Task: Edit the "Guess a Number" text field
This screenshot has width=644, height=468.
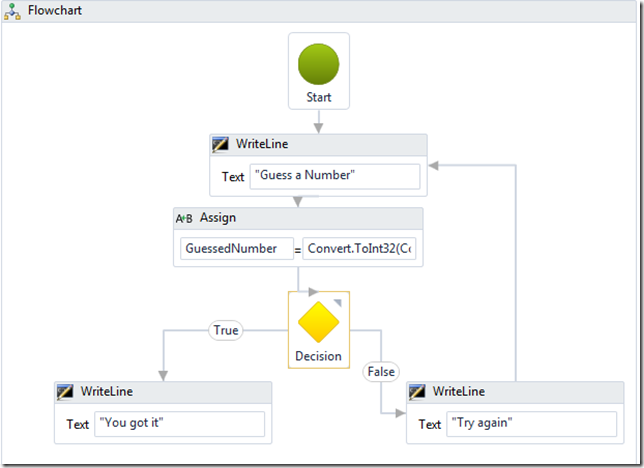Action: tap(335, 176)
